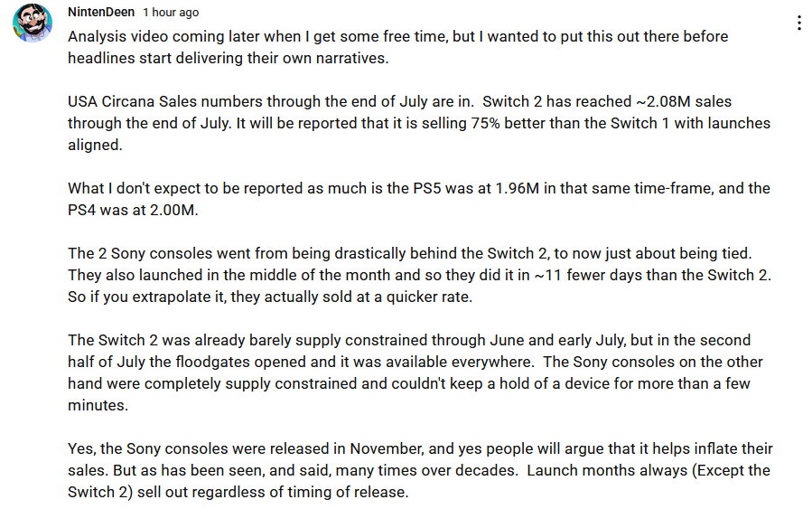Image resolution: width=812 pixels, height=509 pixels.
Task: Click the lone word 'minutes.' line
Action: click(98, 405)
